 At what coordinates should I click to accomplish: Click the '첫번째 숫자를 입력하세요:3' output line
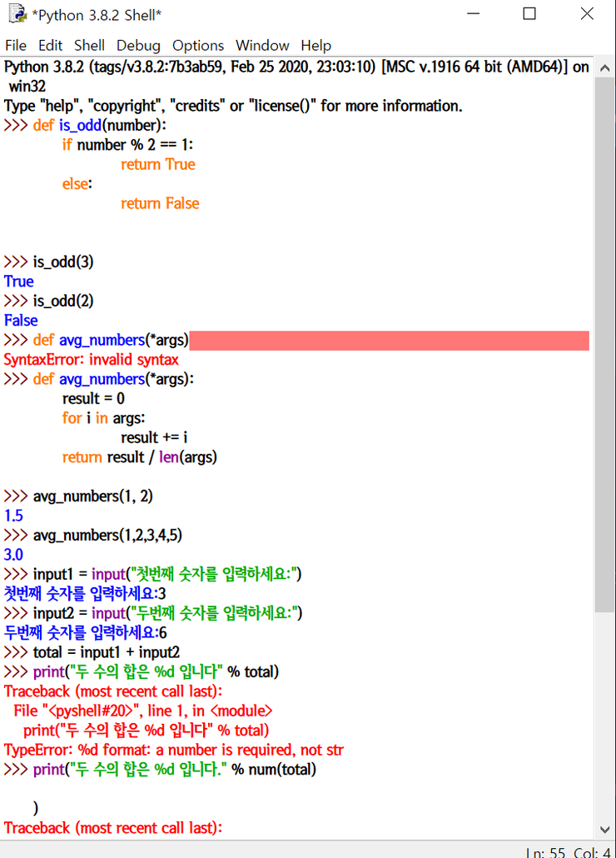tap(85, 594)
